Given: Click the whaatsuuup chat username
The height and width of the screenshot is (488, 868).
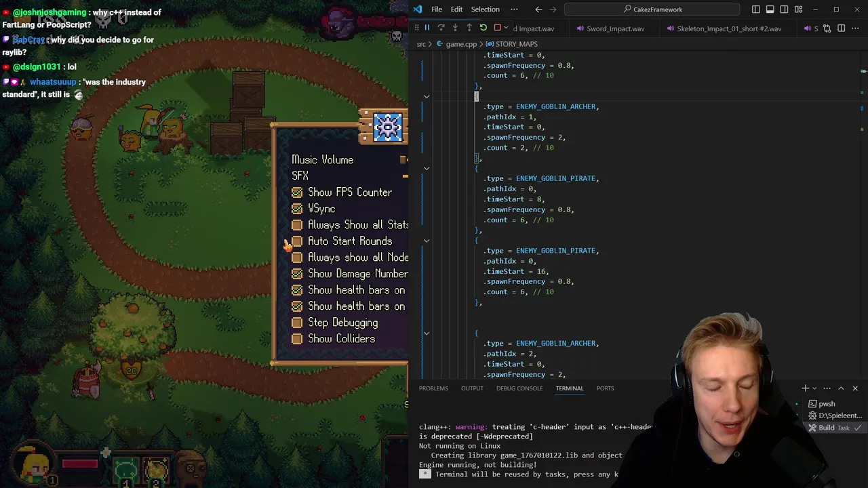Looking at the screenshot, I should [53, 82].
